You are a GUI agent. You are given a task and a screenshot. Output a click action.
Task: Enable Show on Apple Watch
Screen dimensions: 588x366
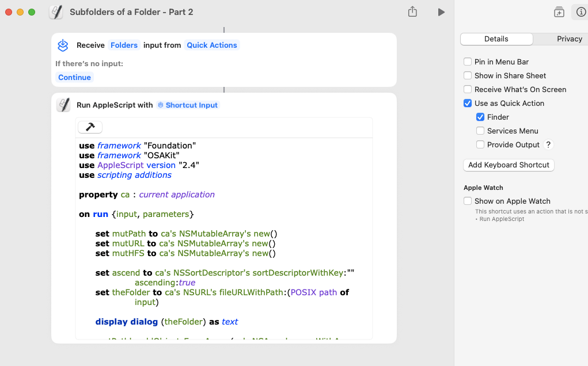pyautogui.click(x=467, y=201)
